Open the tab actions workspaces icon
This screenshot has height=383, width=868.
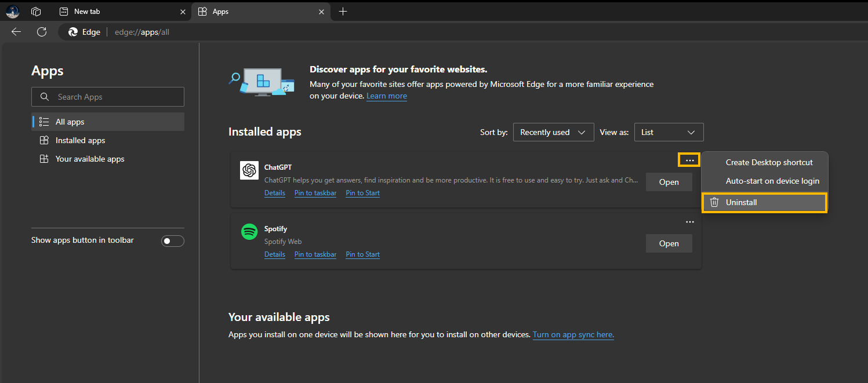36,11
